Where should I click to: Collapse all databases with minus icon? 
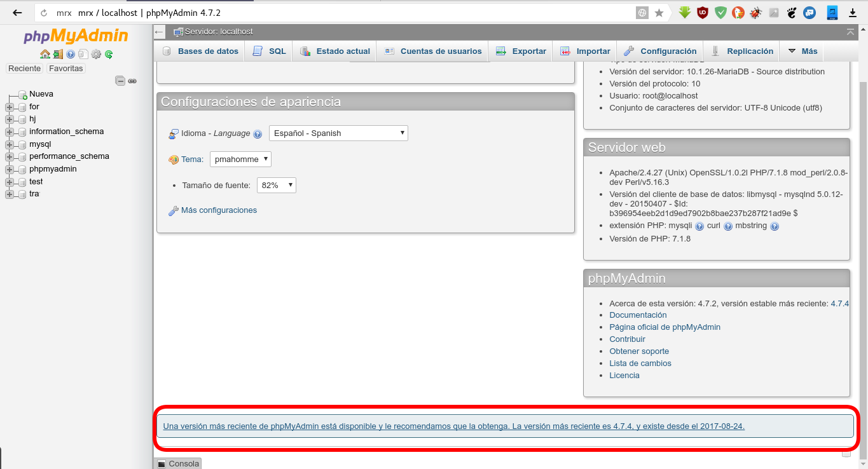[x=120, y=81]
